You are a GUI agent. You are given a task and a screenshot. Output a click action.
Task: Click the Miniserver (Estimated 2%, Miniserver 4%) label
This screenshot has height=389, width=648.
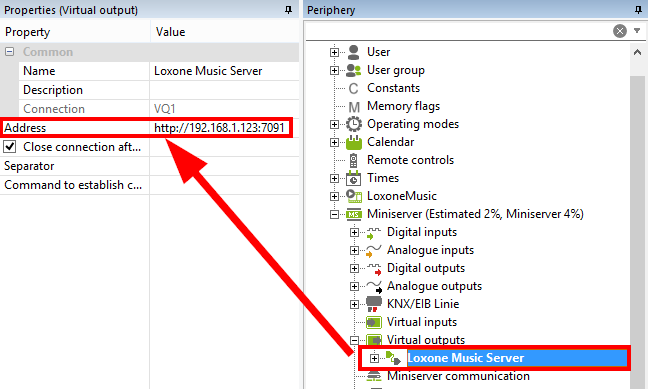pos(475,214)
